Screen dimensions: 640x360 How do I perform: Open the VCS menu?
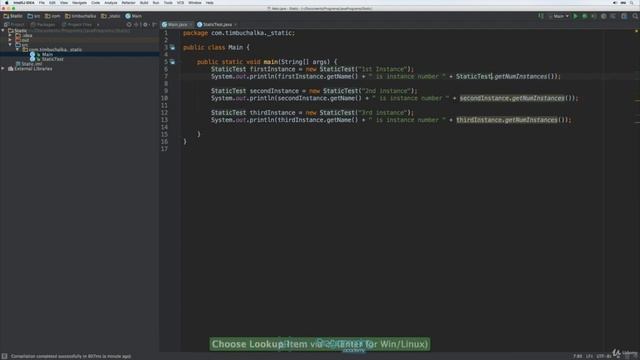coord(180,2)
